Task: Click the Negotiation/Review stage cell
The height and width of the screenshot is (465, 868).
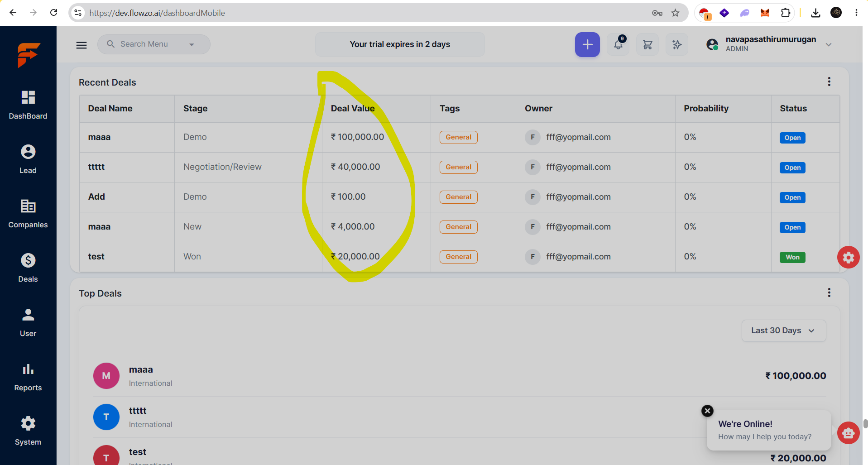Action: pos(222,167)
